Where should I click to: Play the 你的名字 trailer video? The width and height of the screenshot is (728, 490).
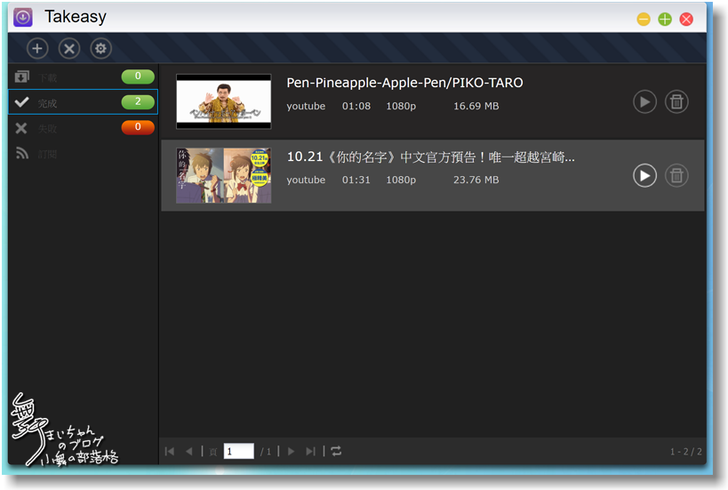(x=644, y=176)
